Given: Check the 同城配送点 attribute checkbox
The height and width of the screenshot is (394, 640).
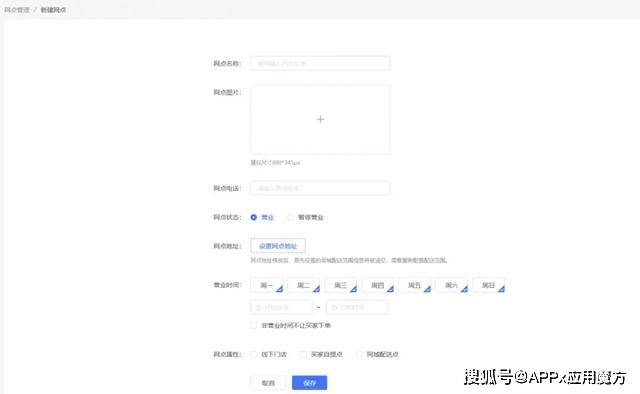Looking at the screenshot, I should 359,354.
